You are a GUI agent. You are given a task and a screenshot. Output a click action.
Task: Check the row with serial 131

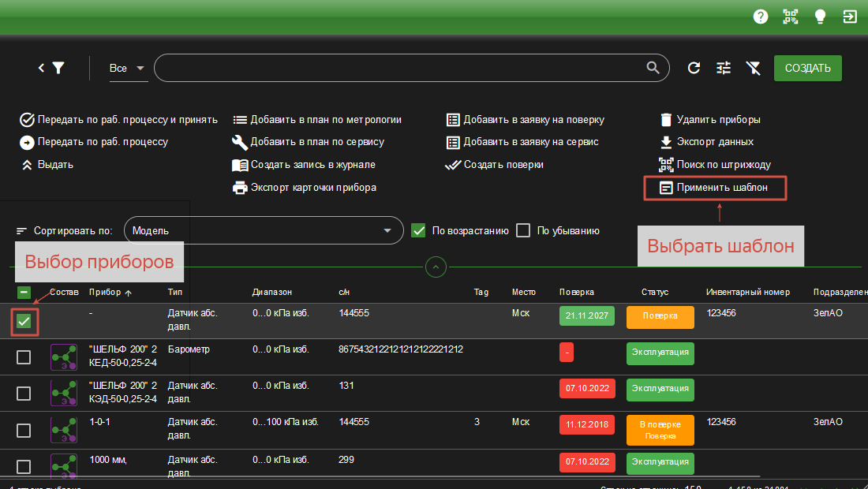pos(24,394)
